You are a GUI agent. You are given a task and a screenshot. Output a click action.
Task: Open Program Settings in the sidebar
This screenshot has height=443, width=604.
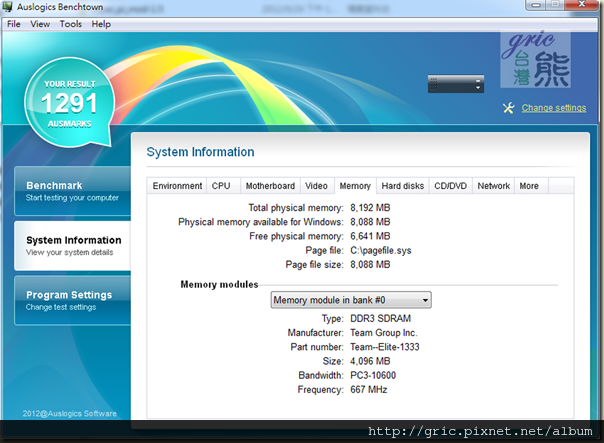point(72,300)
